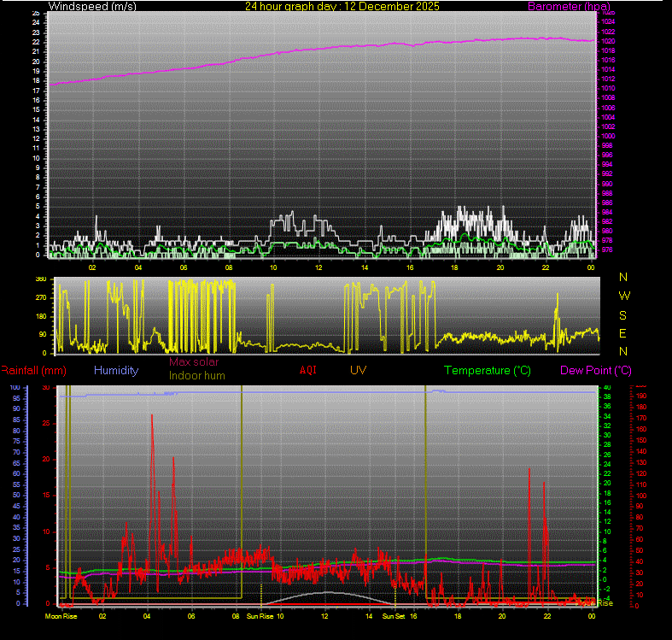The image size is (672, 640).
Task: Click the 18 hour label under the windspeed graph
Action: (x=454, y=267)
